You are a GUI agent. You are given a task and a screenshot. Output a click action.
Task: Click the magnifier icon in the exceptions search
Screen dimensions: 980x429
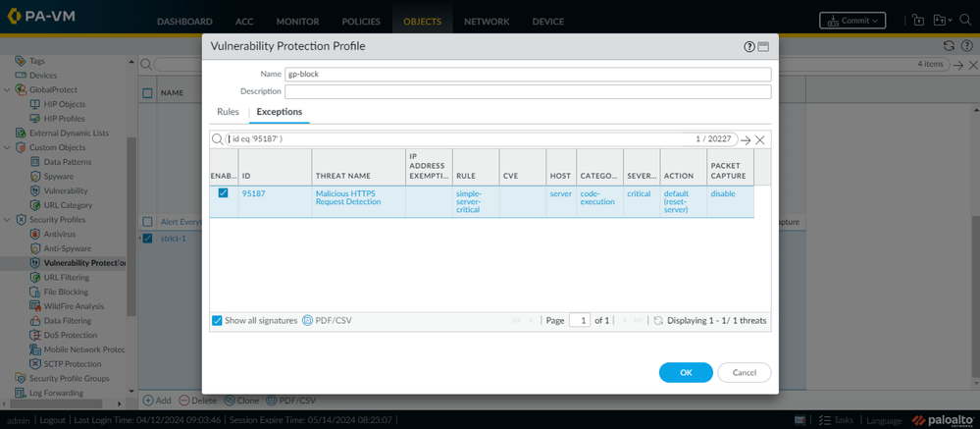(x=218, y=140)
